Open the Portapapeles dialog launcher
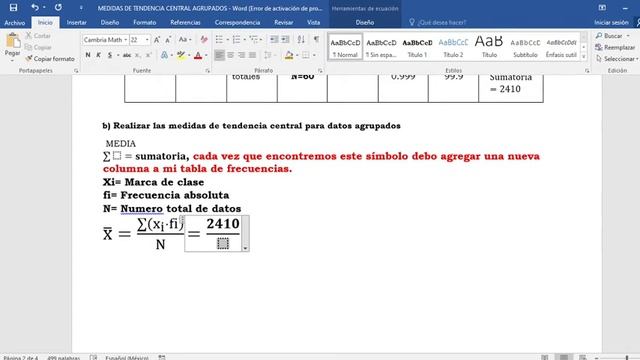Image resolution: width=640 pixels, height=360 pixels. [x=76, y=71]
